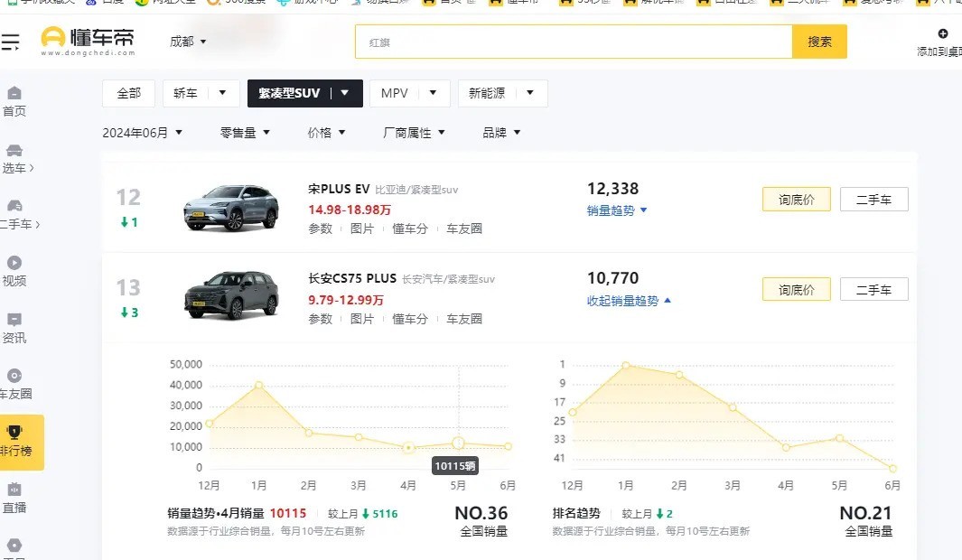Click 二手车 button for 宋PLUS EV
962x560 pixels.
pyautogui.click(x=873, y=200)
